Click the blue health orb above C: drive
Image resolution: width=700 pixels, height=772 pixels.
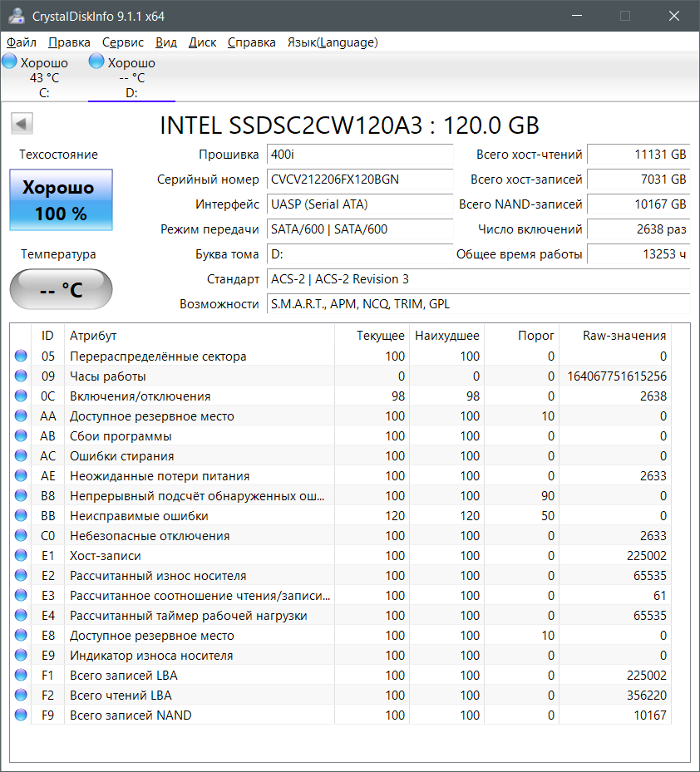[9, 61]
